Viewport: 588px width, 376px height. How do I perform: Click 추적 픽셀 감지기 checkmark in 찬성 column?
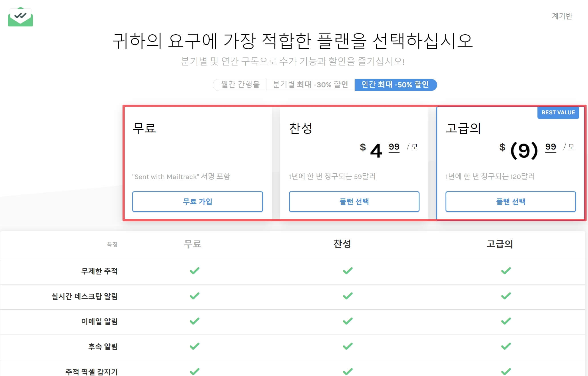coord(348,371)
